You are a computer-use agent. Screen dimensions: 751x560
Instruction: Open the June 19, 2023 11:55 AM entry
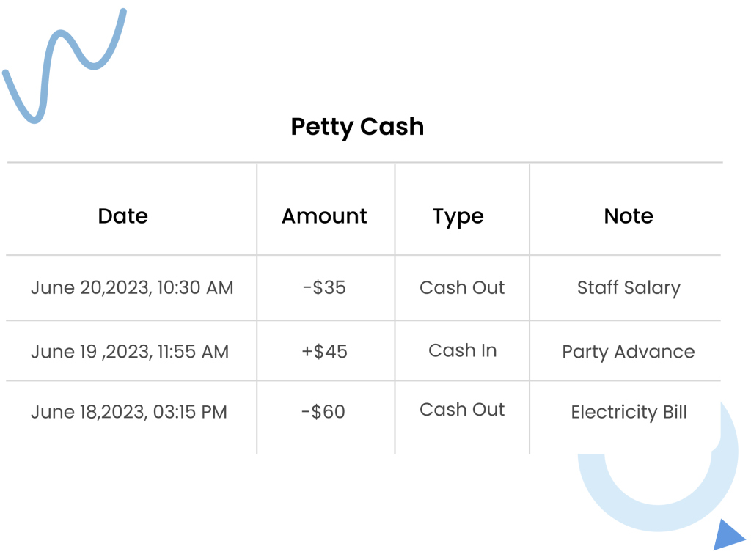click(x=130, y=352)
